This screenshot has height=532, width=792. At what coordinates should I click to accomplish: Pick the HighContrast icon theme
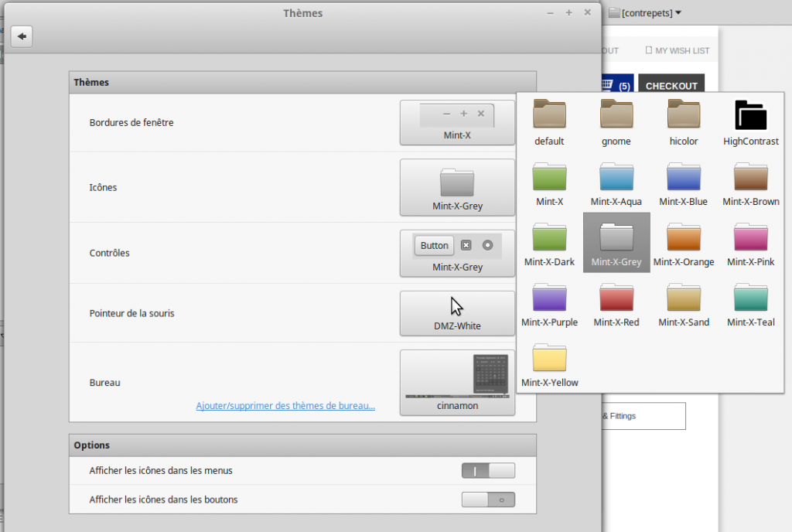[x=750, y=122]
